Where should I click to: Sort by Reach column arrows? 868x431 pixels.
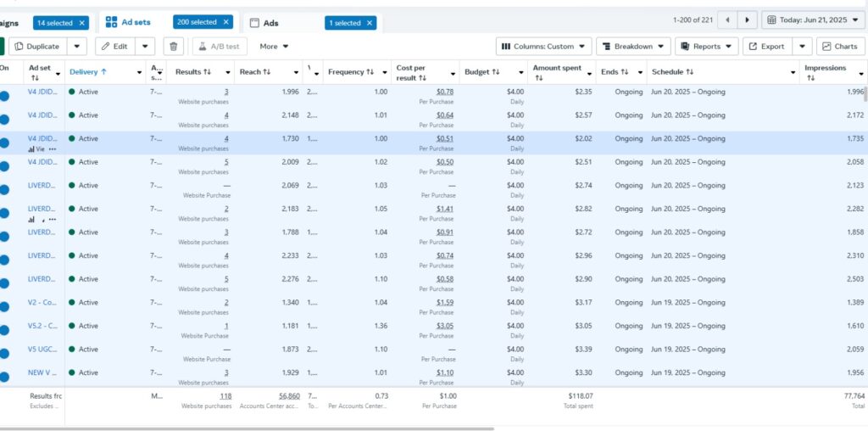[267, 72]
